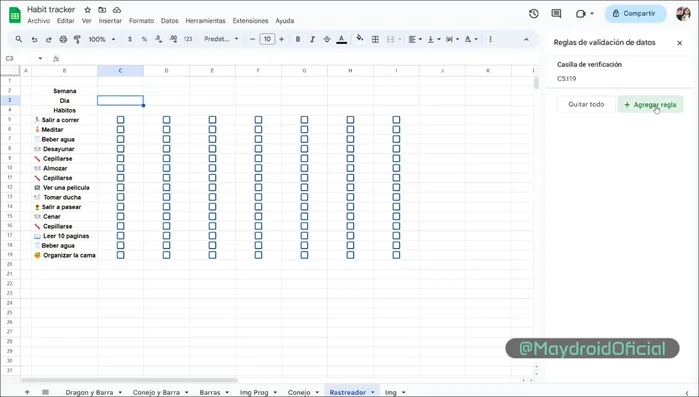The height and width of the screenshot is (397, 699).
Task: Expand the Rastreador sheet tab menu arrow
Action: click(373, 392)
